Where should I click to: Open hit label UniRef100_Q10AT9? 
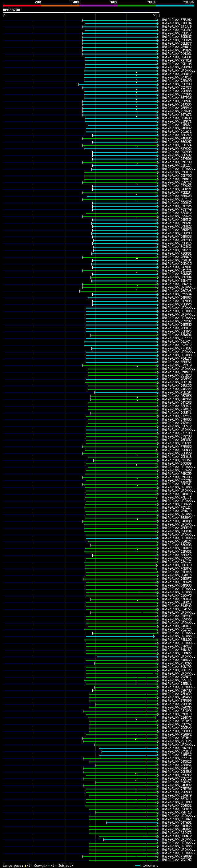[x=176, y=796]
